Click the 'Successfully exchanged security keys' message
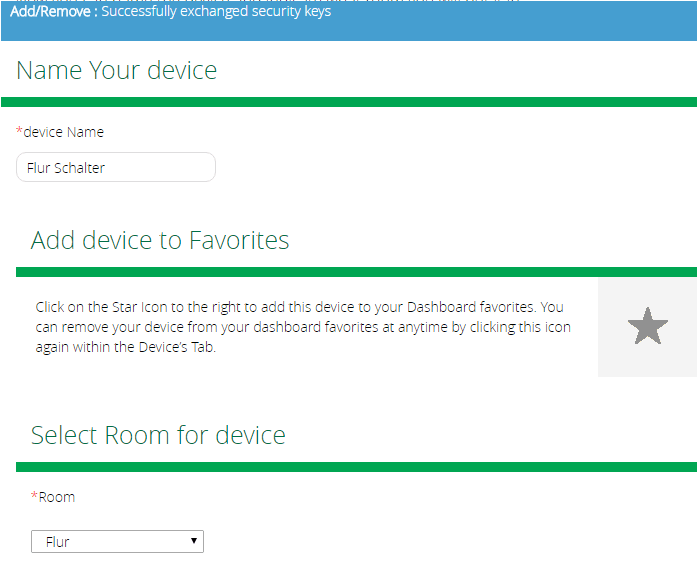Screen dimensions: 697x561 click(216, 12)
